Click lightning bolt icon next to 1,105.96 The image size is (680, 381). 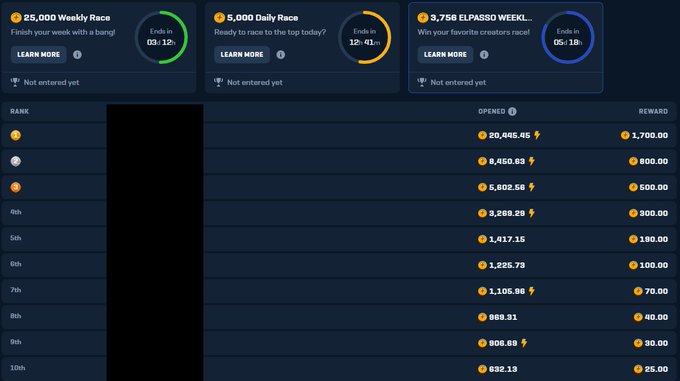pyautogui.click(x=532, y=291)
